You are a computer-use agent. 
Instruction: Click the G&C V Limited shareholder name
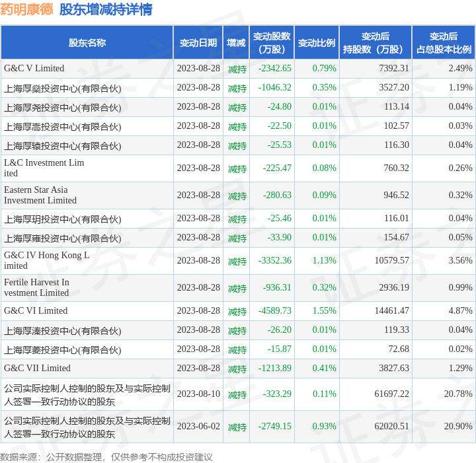(x=34, y=68)
